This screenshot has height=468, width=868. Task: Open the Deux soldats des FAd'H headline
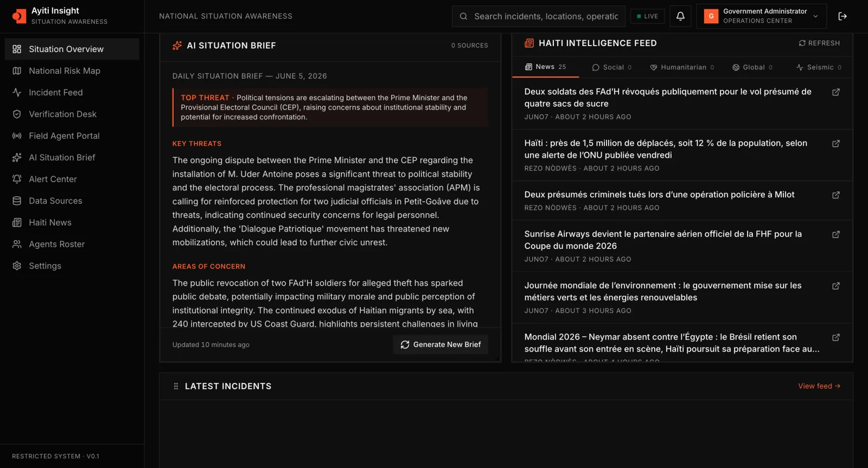point(668,98)
